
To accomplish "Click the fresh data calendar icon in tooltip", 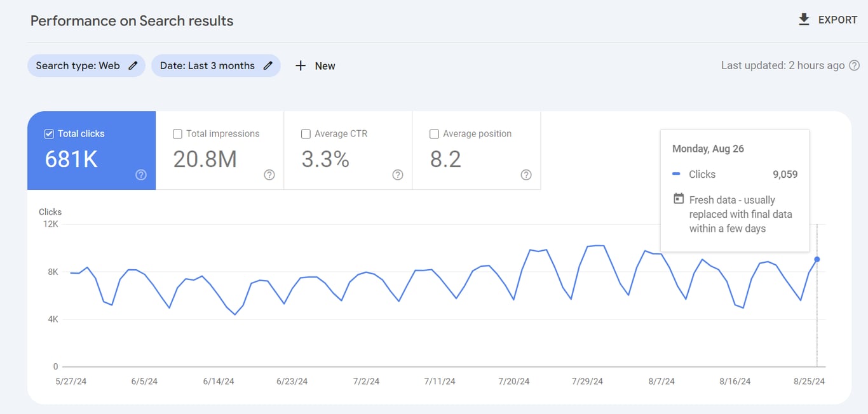I will click(x=679, y=199).
